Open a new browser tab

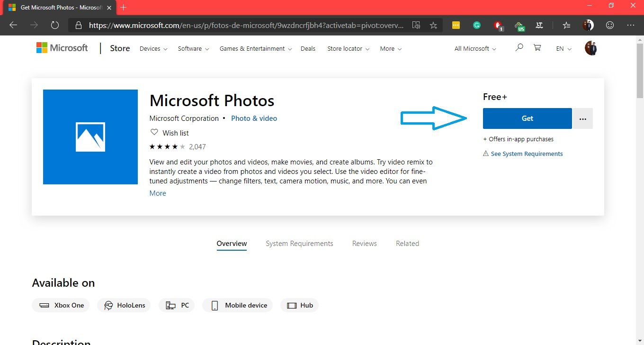pos(124,8)
